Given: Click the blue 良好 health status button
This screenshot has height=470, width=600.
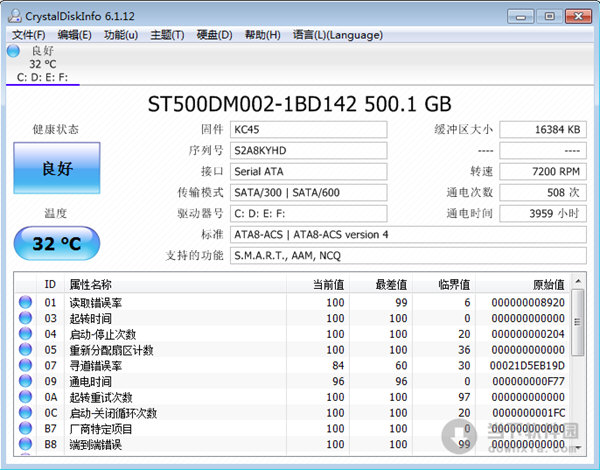Looking at the screenshot, I should coord(57,168).
